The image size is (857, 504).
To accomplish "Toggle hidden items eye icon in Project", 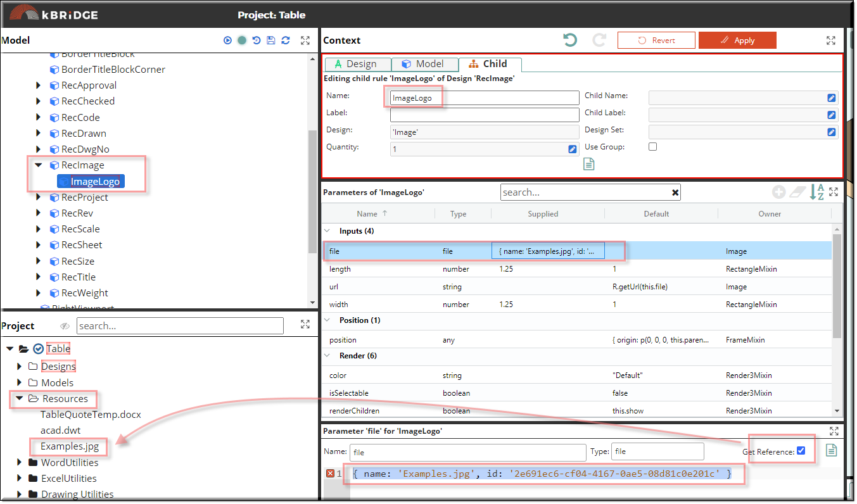I will (65, 326).
